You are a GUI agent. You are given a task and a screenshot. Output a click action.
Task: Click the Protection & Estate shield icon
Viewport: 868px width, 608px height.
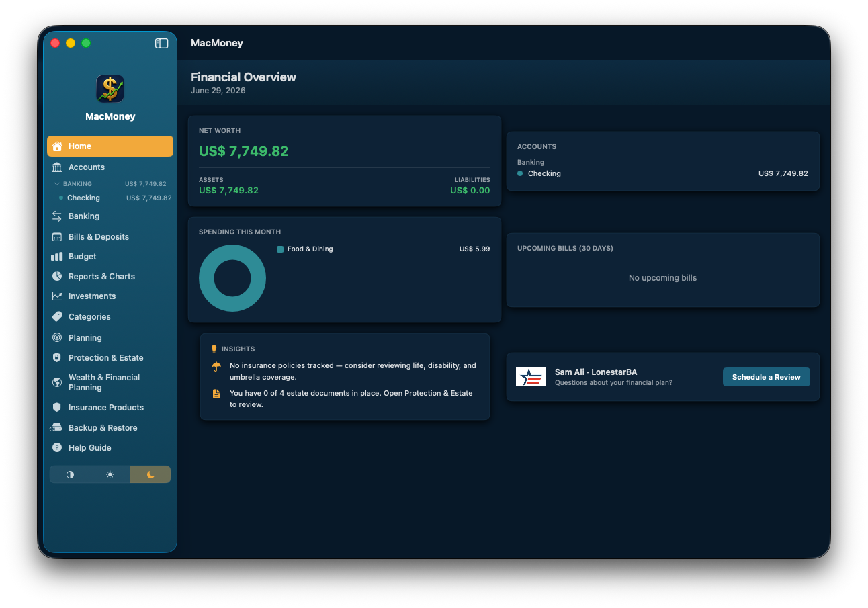click(57, 358)
